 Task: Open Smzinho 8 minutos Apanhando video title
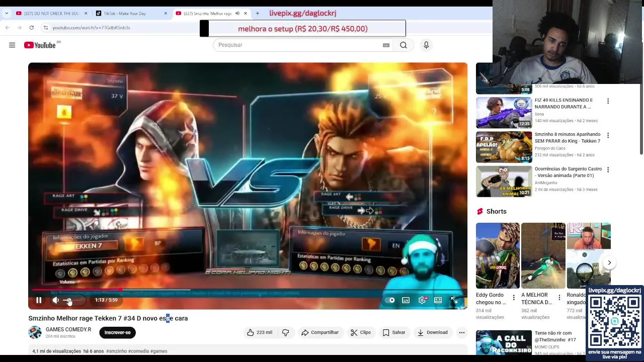pyautogui.click(x=567, y=138)
